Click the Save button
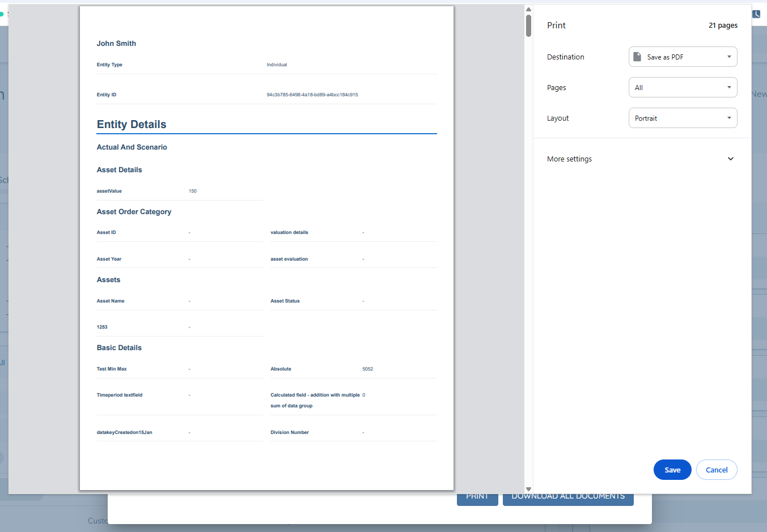This screenshot has height=532, width=767. pos(672,470)
